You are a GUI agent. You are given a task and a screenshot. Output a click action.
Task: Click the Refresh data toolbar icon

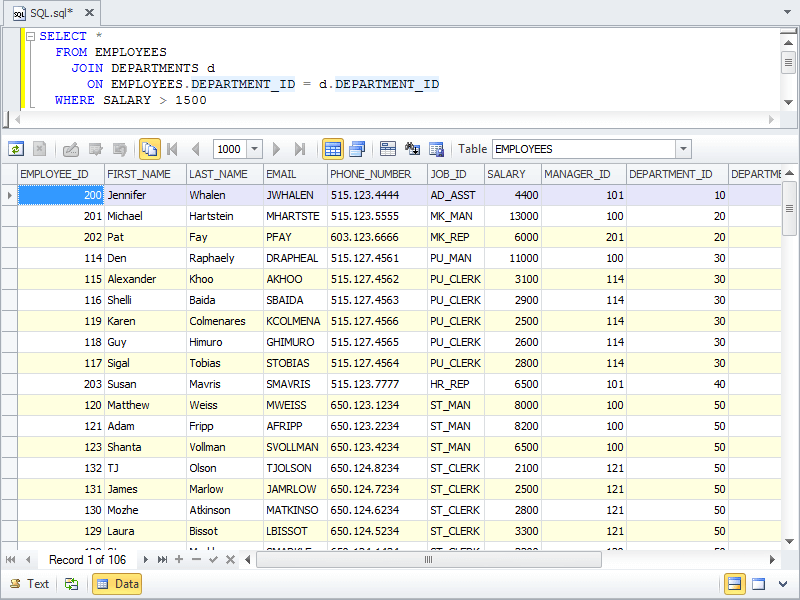[x=16, y=149]
